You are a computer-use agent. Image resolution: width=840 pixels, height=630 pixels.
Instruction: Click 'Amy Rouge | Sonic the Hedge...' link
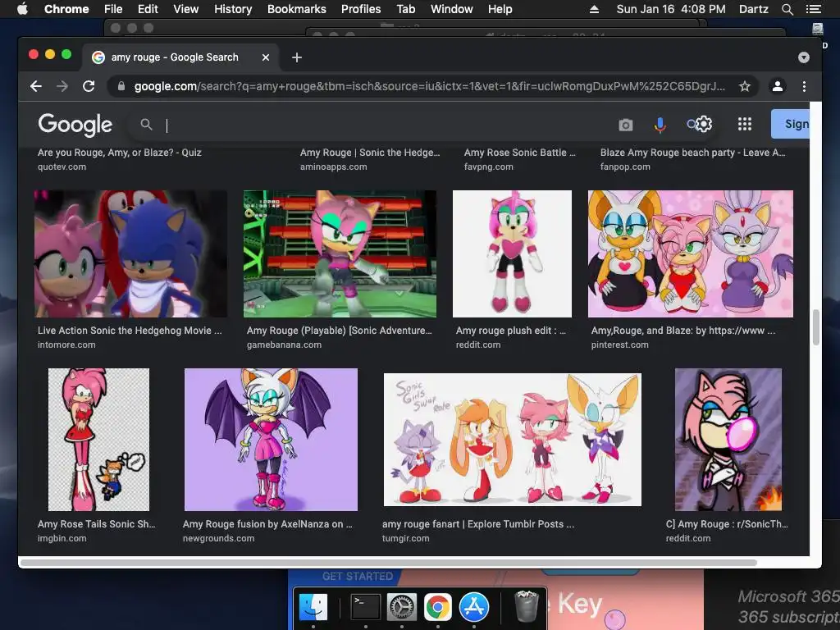(370, 153)
